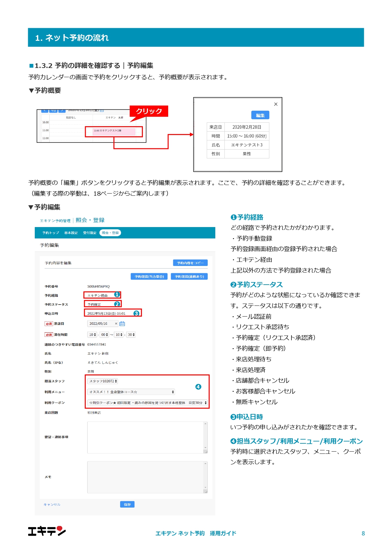Click the 指定なし column header in the calendar
The width and height of the screenshot is (392, 555).
pos(71,118)
